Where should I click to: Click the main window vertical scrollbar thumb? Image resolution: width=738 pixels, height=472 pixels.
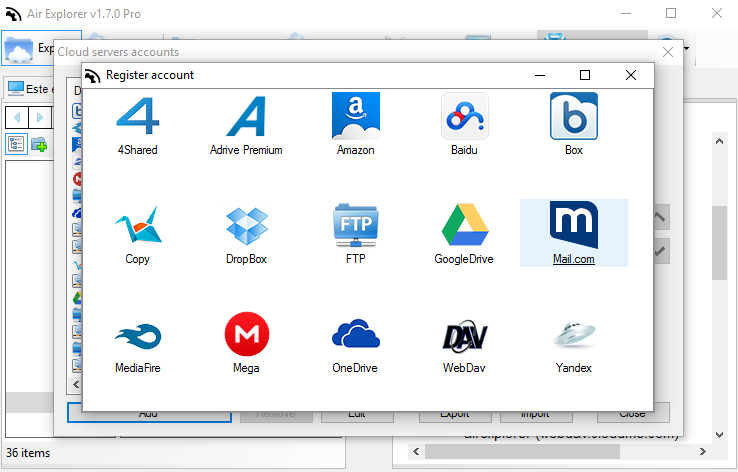(x=719, y=243)
